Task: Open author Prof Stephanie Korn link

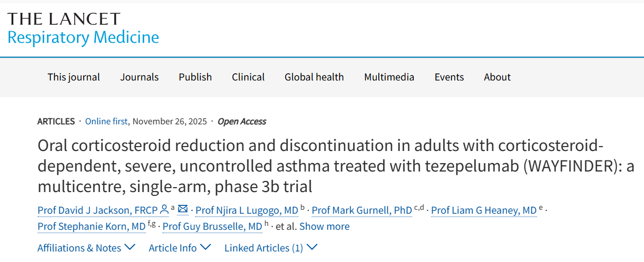Action: click(x=91, y=226)
